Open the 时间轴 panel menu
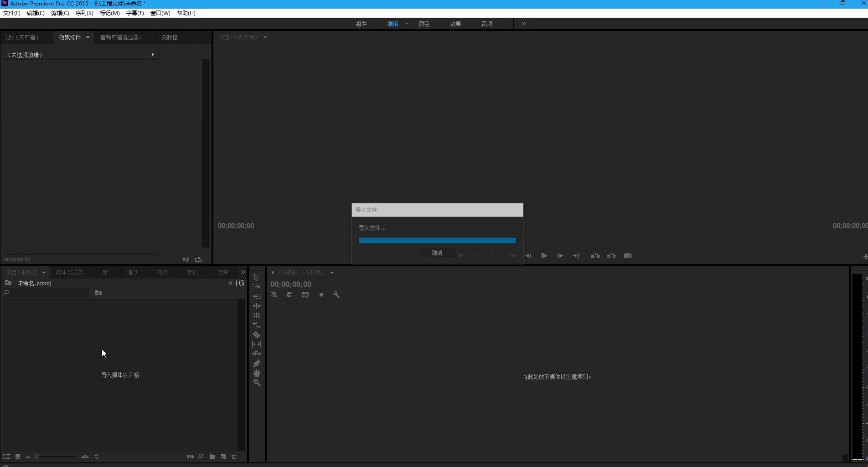Image resolution: width=868 pixels, height=467 pixels. click(332, 272)
